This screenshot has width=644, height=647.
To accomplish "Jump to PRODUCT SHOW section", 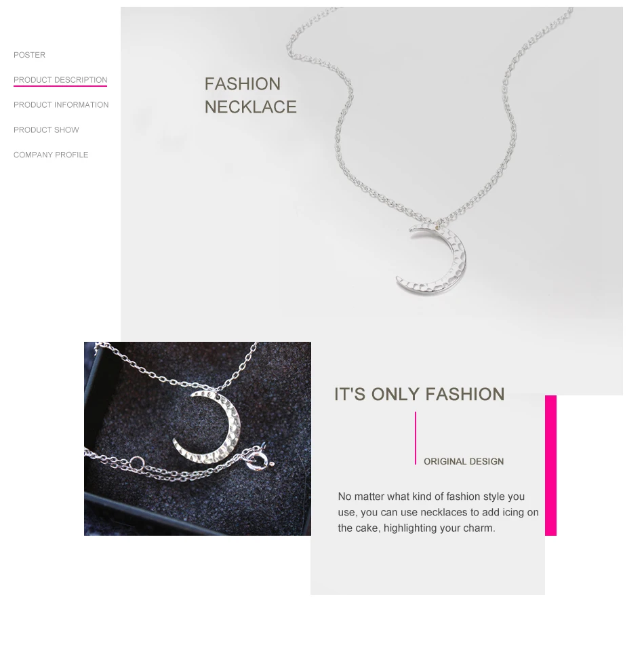I will coord(46,130).
